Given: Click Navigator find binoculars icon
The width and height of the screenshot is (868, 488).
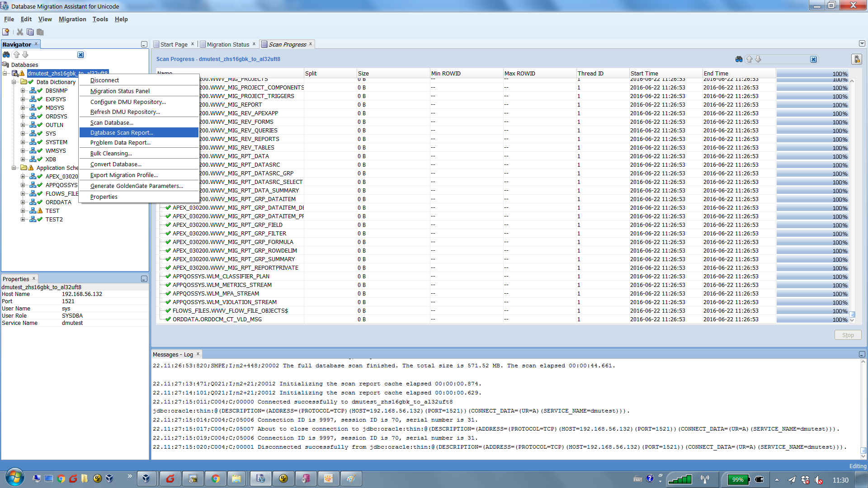Looking at the screenshot, I should [6, 55].
